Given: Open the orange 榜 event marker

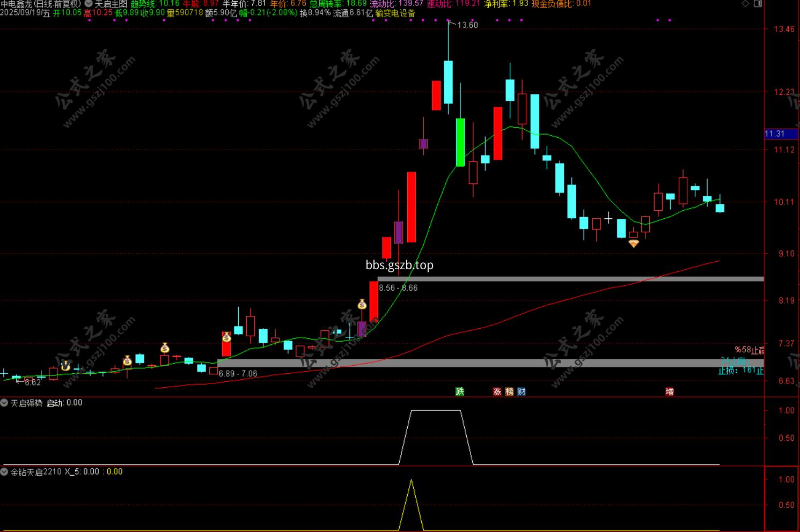Looking at the screenshot, I should 509,391.
